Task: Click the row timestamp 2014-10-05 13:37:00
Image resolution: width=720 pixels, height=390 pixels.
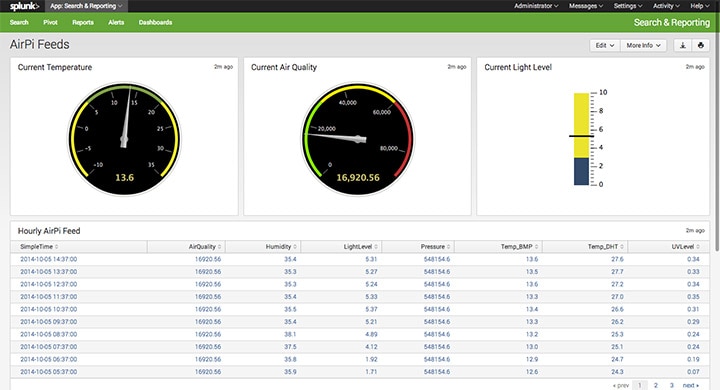Action: pyautogui.click(x=49, y=271)
